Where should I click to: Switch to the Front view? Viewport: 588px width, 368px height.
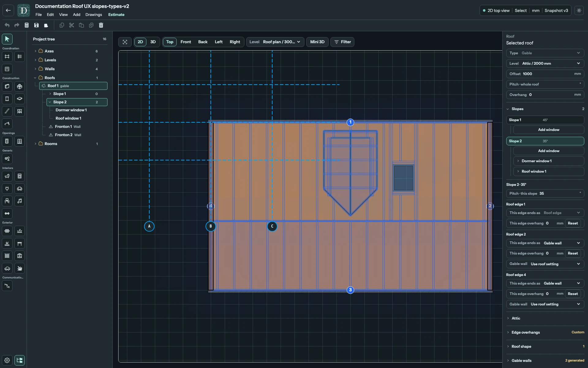click(x=186, y=42)
